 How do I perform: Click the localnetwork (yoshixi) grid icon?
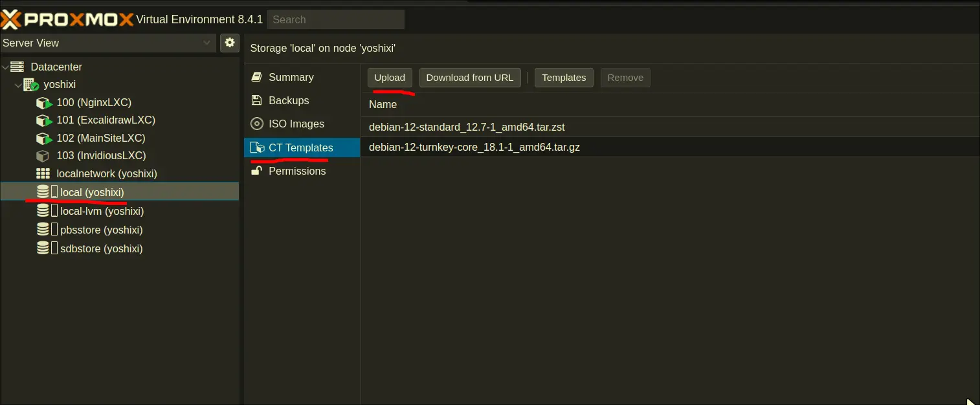[43, 173]
